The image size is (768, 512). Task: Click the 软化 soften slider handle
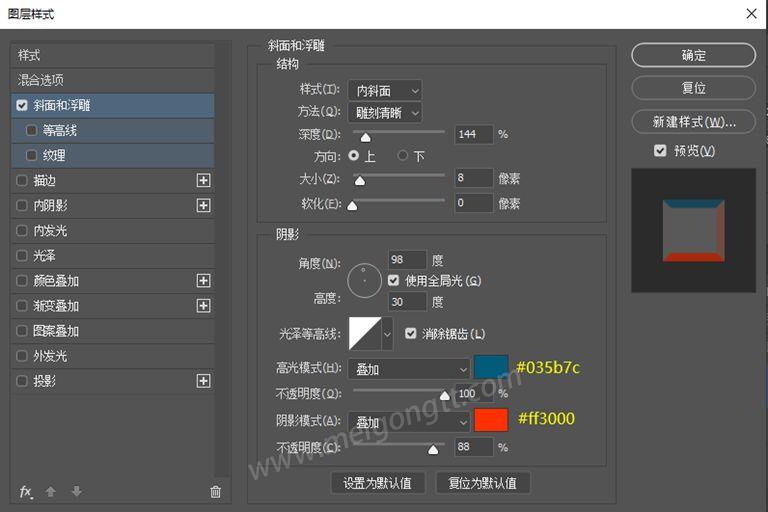[352, 206]
